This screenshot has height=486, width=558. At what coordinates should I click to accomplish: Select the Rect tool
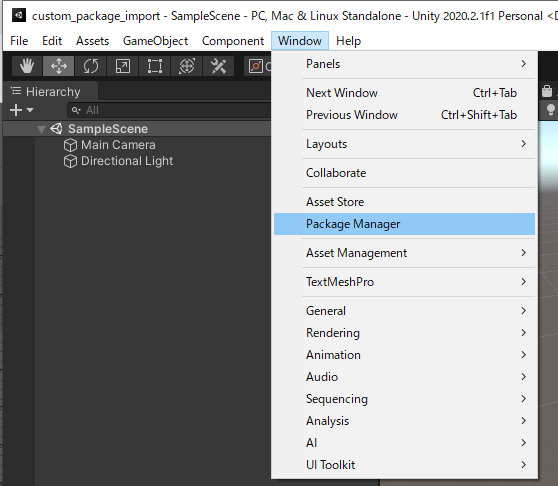pyautogui.click(x=155, y=66)
